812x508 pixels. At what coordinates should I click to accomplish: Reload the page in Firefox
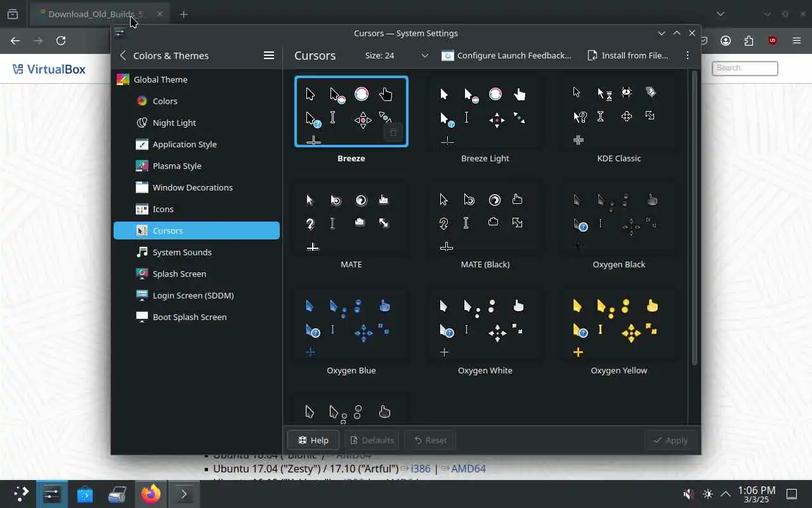(61, 41)
